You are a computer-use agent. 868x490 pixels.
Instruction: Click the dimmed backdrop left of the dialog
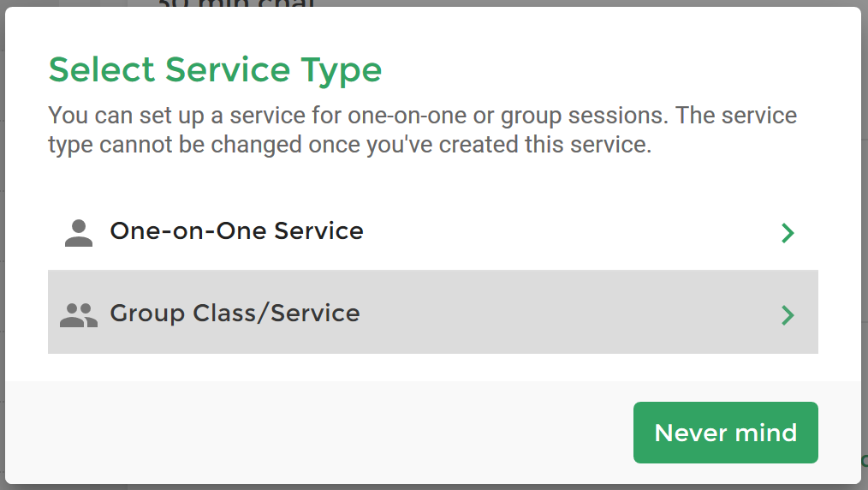3,245
